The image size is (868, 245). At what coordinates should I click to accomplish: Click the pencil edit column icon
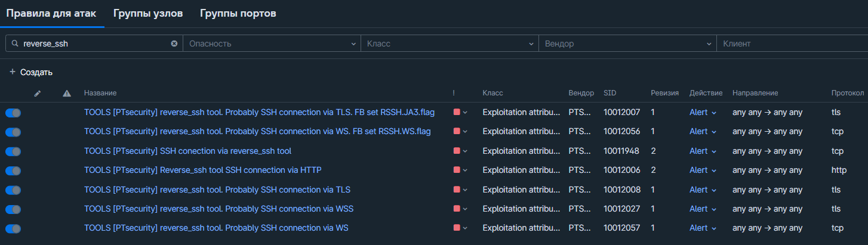point(38,93)
